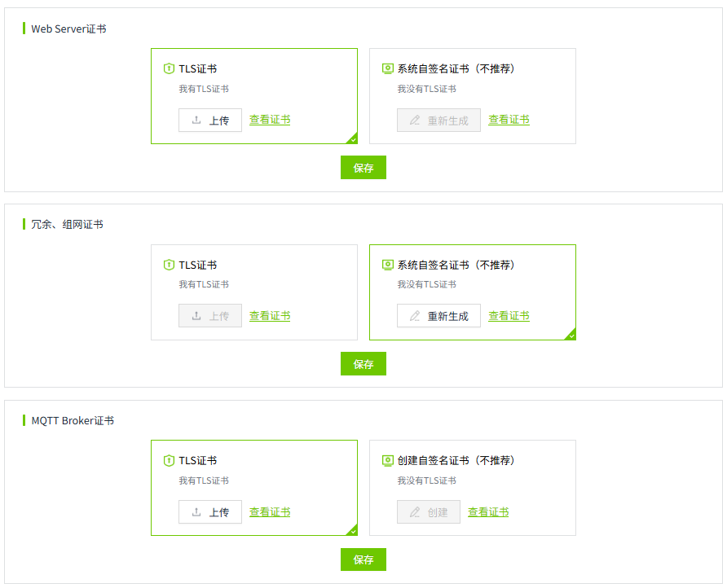This screenshot has height=588, width=727.
Task: Click the 系统自签名证书 icon under Web Server证书
Action: click(x=388, y=69)
